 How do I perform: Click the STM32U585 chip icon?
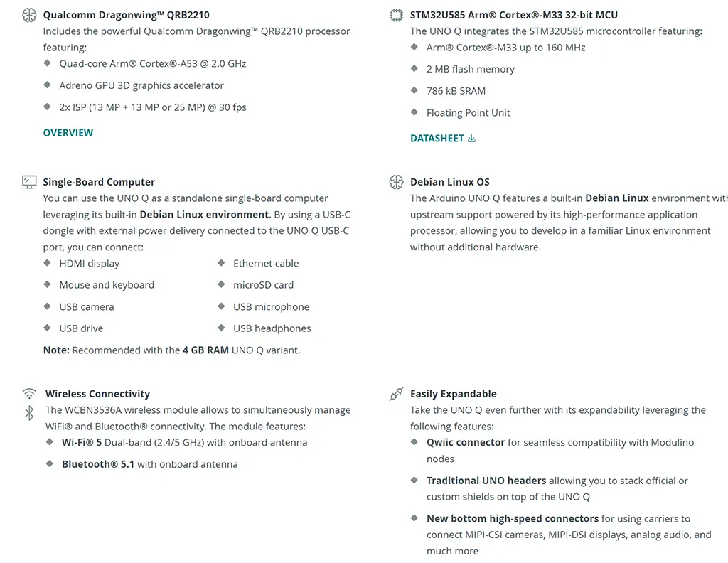click(397, 15)
